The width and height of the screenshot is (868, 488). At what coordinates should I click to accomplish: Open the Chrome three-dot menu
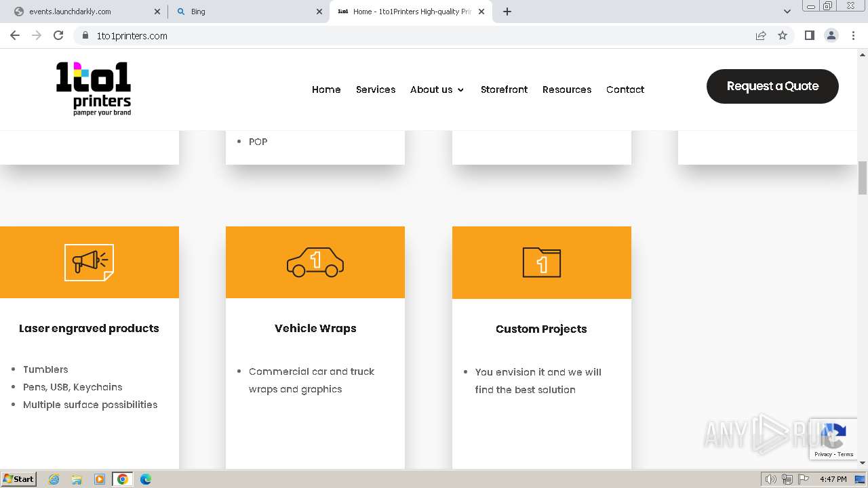pos(853,35)
